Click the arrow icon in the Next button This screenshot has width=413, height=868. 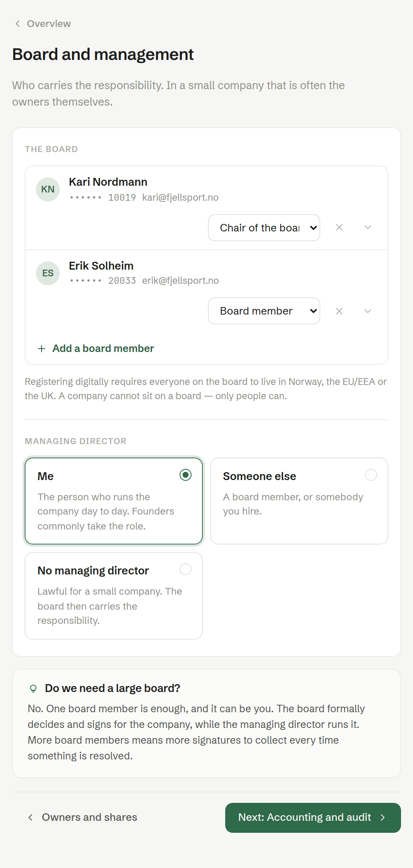383,817
